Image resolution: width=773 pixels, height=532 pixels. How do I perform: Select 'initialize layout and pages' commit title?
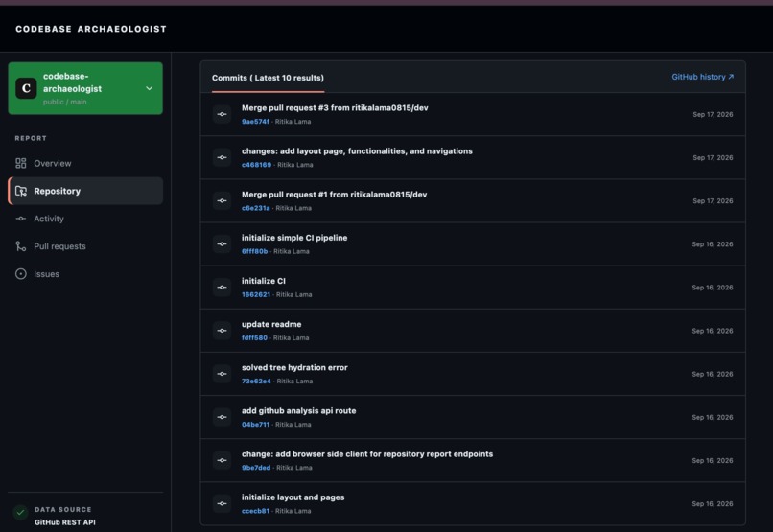(293, 498)
